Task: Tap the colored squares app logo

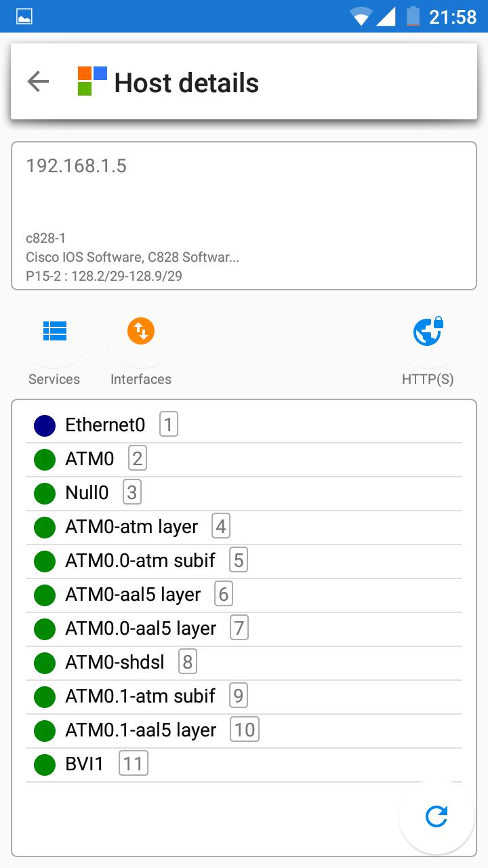Action: tap(92, 81)
